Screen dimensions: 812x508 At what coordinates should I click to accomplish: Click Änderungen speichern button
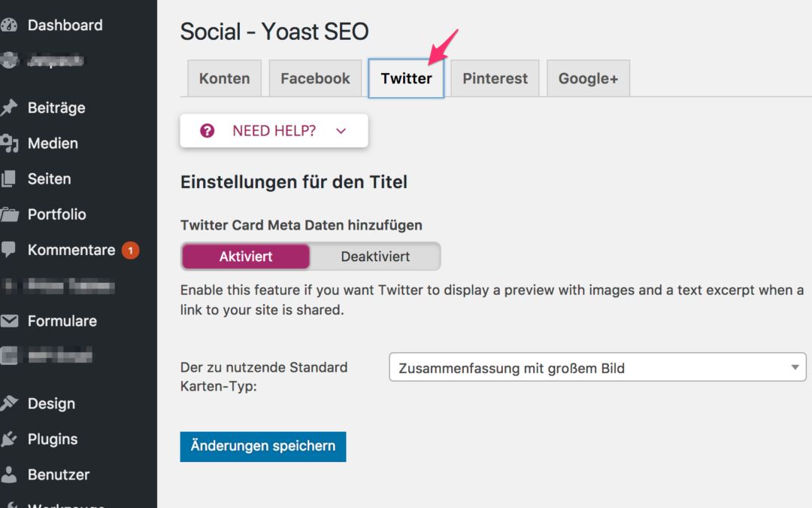pos(263,446)
